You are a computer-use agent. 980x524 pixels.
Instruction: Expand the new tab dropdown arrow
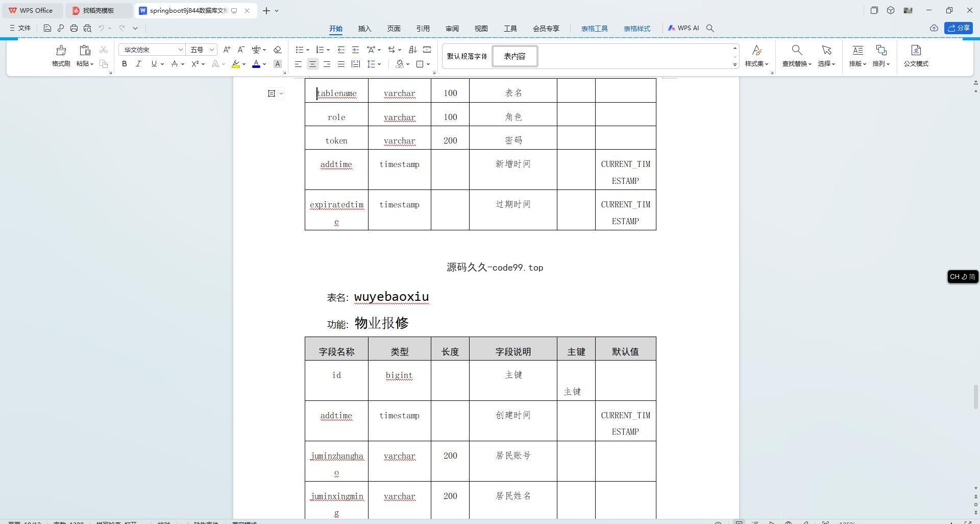point(277,10)
